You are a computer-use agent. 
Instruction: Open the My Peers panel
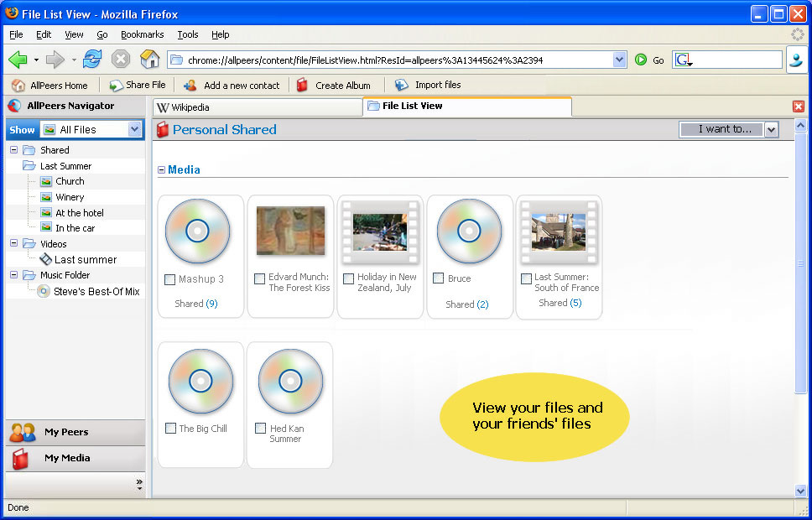(75, 433)
